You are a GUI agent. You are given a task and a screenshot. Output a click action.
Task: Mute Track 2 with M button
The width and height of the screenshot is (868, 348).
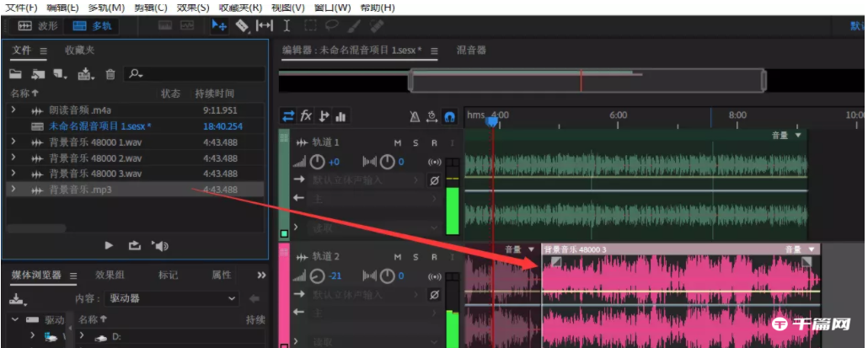click(398, 257)
